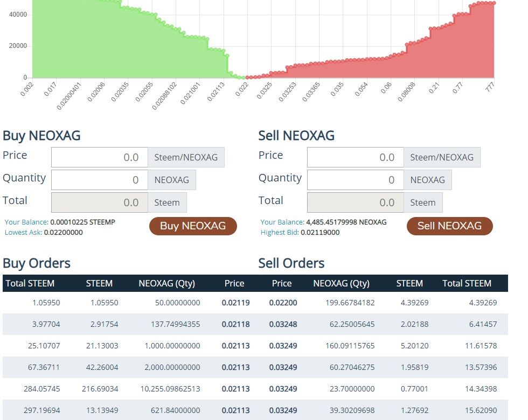Click buy Total STEEM value 284.05745
This screenshot has width=528, height=420.
[x=42, y=389]
